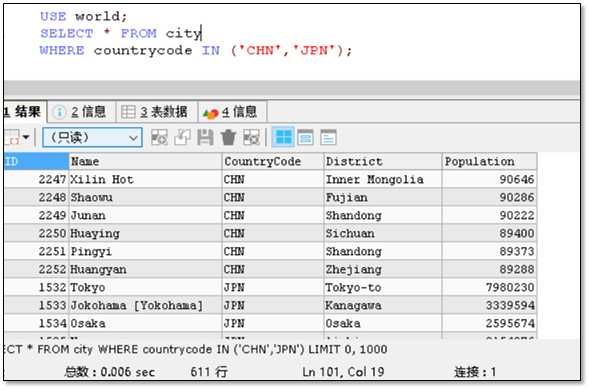Switch to text view icon

pyautogui.click(x=328, y=137)
